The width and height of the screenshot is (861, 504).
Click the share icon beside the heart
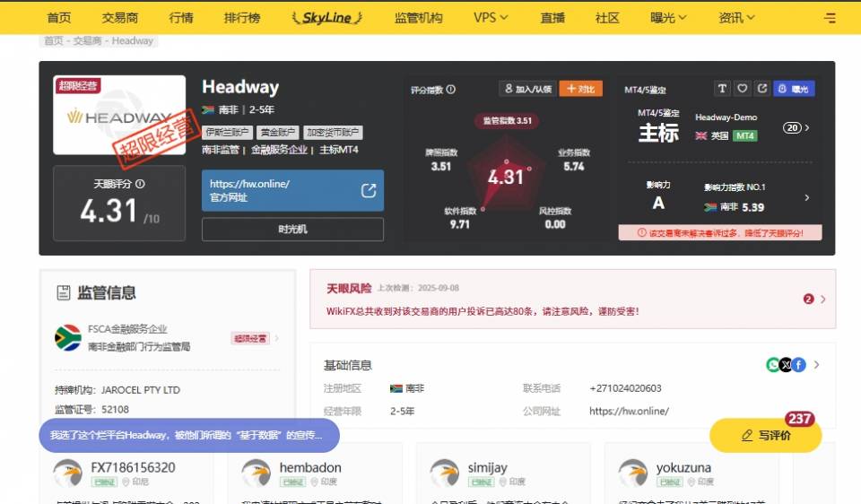coord(762,89)
